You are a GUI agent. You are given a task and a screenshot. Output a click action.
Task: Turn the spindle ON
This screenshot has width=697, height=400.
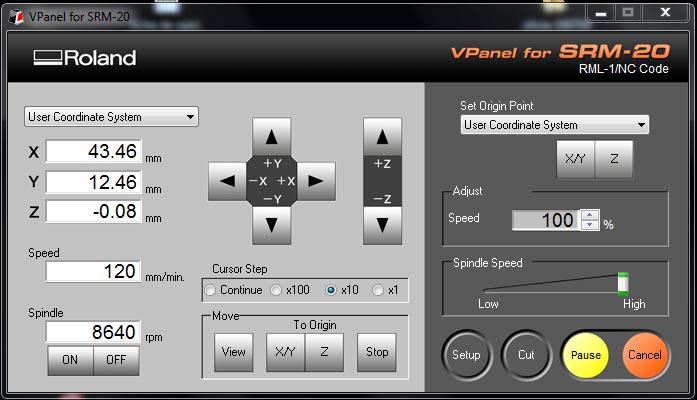tap(70, 360)
